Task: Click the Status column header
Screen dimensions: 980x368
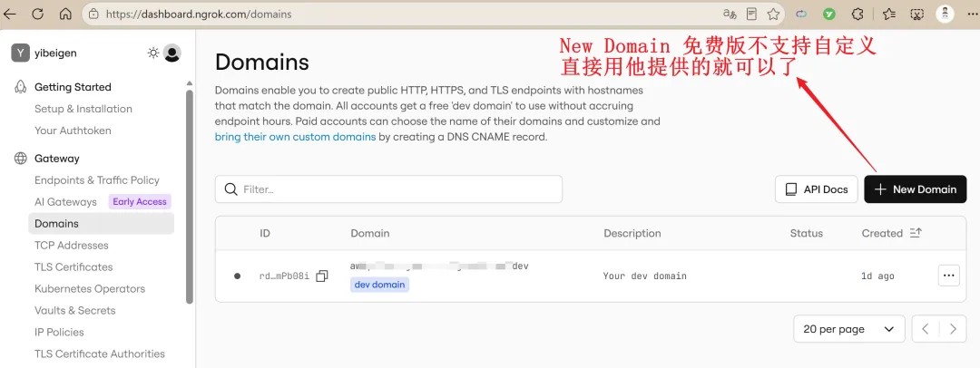Action: click(x=807, y=233)
